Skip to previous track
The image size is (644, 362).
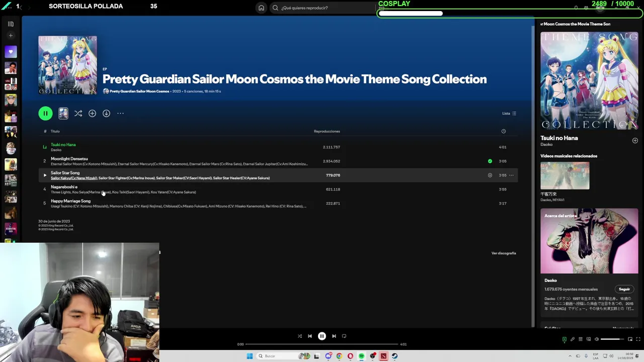point(310,336)
